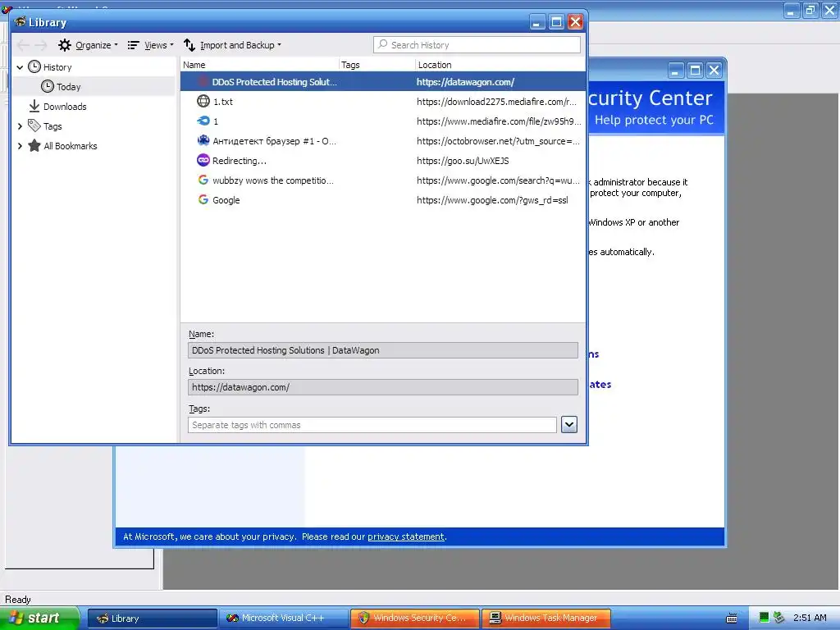Click the mediafire.com/file location cell
Image resolution: width=840 pixels, height=630 pixels.
pos(499,121)
